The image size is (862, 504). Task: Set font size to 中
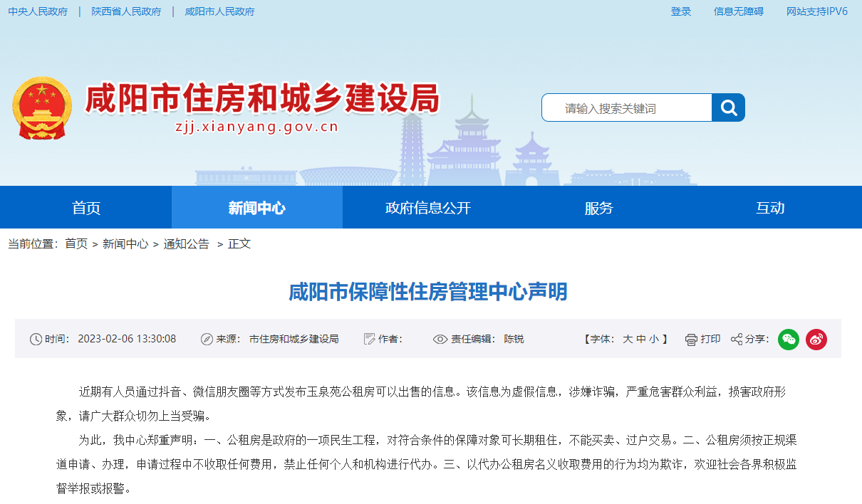click(x=641, y=339)
